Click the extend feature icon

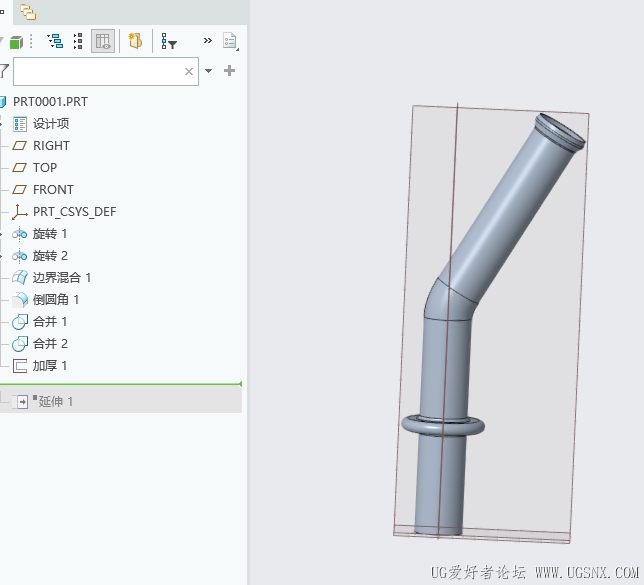(x=21, y=401)
